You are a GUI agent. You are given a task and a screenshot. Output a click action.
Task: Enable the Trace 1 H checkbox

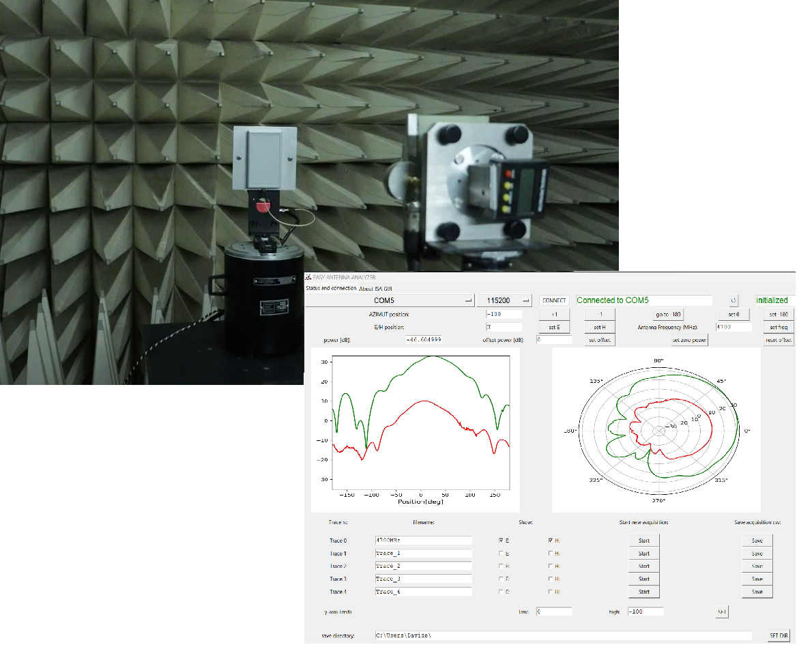pos(551,554)
